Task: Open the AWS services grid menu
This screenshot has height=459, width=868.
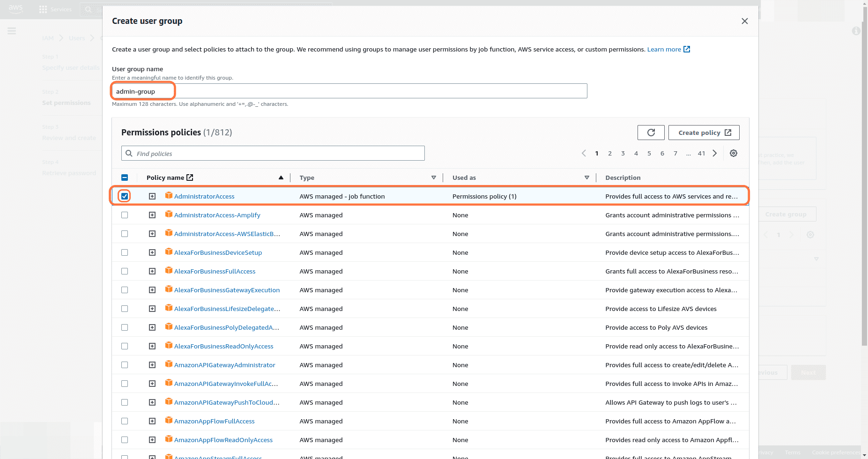Action: (x=43, y=9)
